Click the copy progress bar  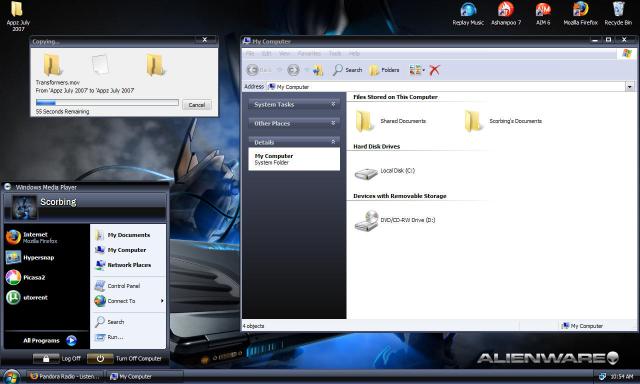tap(107, 103)
